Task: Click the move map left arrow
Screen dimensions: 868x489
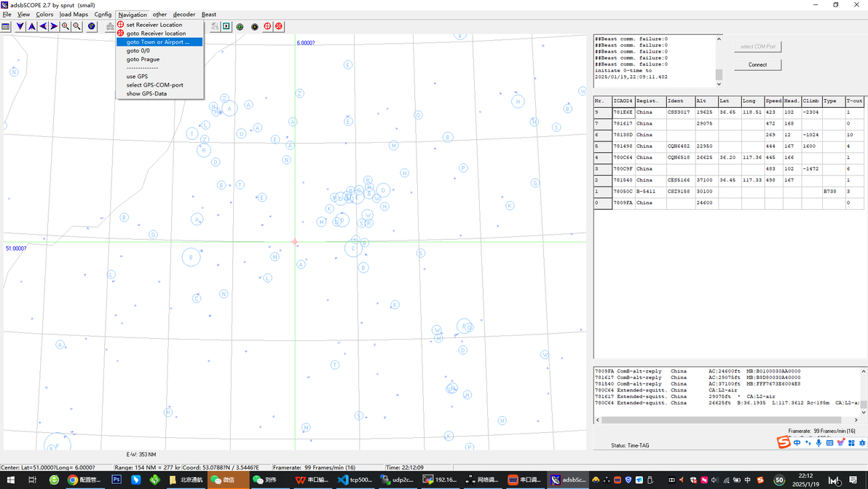Action: 43,26
